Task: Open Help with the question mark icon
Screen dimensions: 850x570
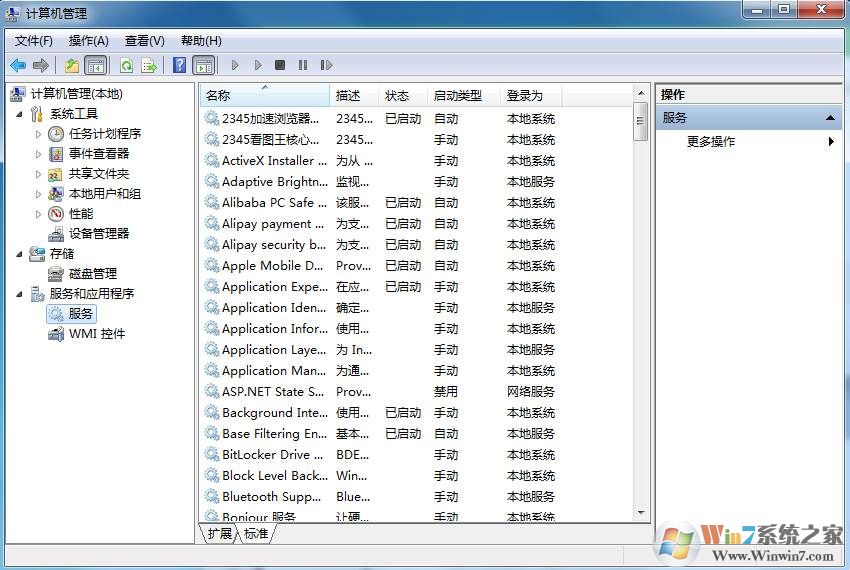Action: 180,65
